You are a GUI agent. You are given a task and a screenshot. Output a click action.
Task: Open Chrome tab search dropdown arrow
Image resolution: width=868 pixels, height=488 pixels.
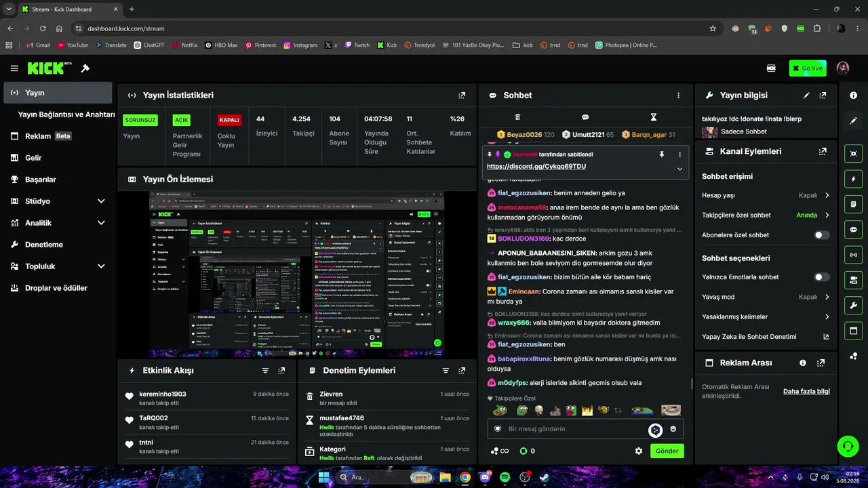8,9
